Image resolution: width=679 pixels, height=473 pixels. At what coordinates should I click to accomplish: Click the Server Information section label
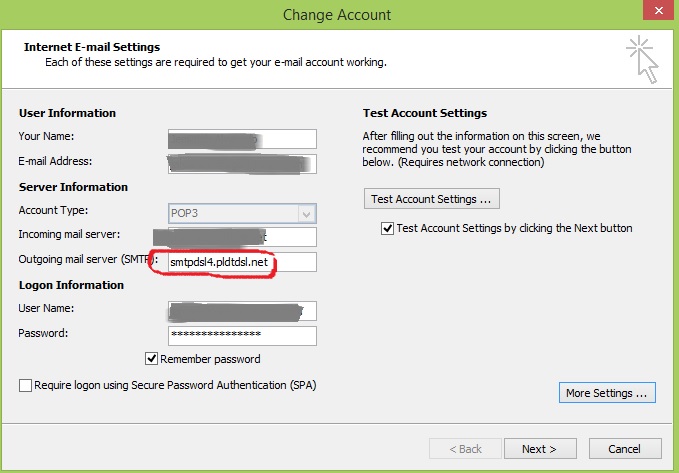(73, 187)
